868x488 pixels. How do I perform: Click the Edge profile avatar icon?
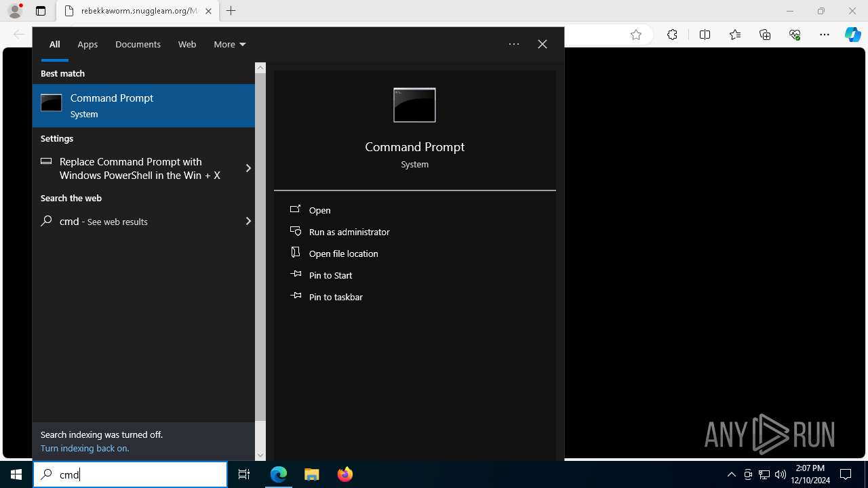tap(15, 11)
